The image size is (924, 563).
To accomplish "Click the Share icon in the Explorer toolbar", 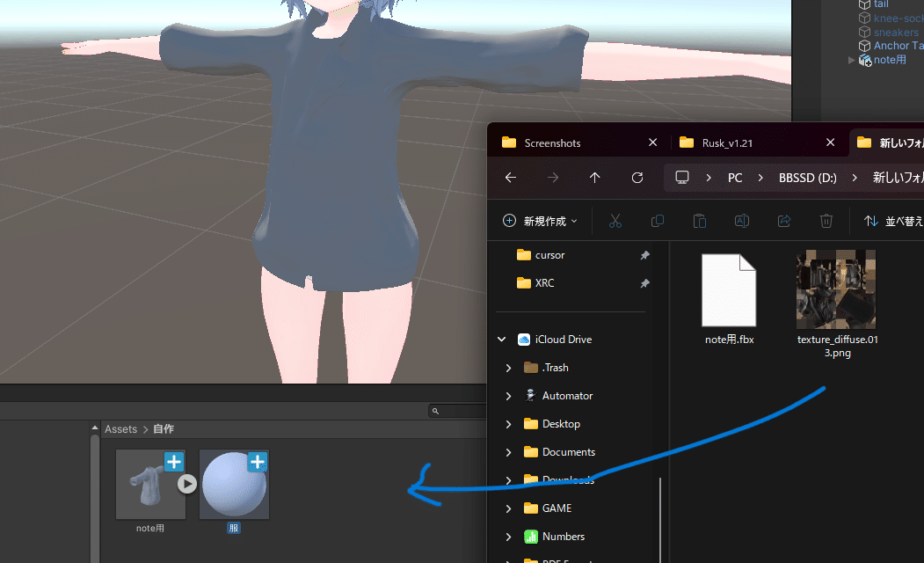I will [x=783, y=221].
